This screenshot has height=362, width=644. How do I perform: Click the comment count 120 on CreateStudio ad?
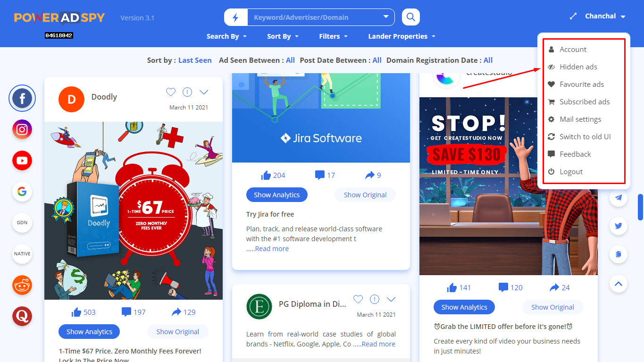(x=510, y=287)
